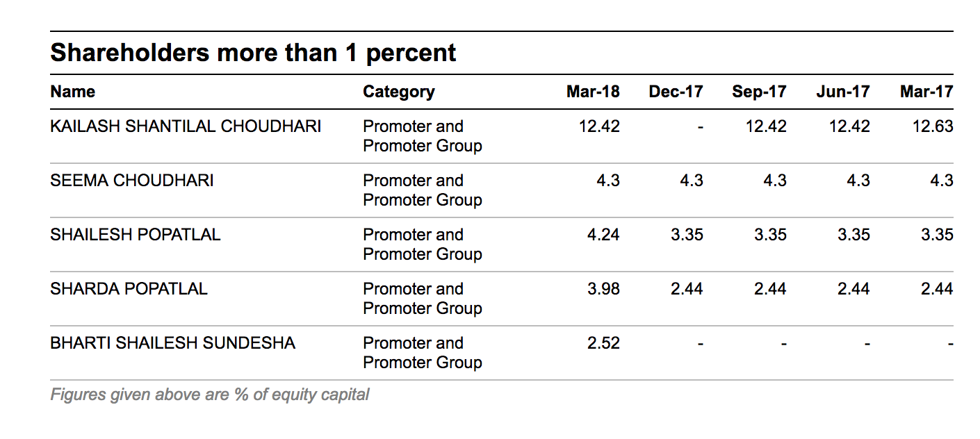Click Shailesh Popatlal's Mar-18 value 4.24
Screen dimensions: 980x439
click(x=603, y=235)
